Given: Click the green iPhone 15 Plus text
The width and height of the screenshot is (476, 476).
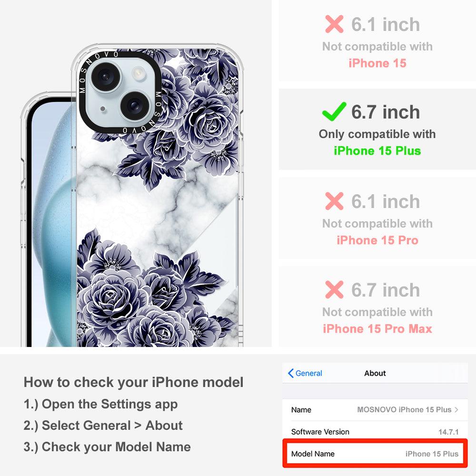Looking at the screenshot, I should [377, 151].
